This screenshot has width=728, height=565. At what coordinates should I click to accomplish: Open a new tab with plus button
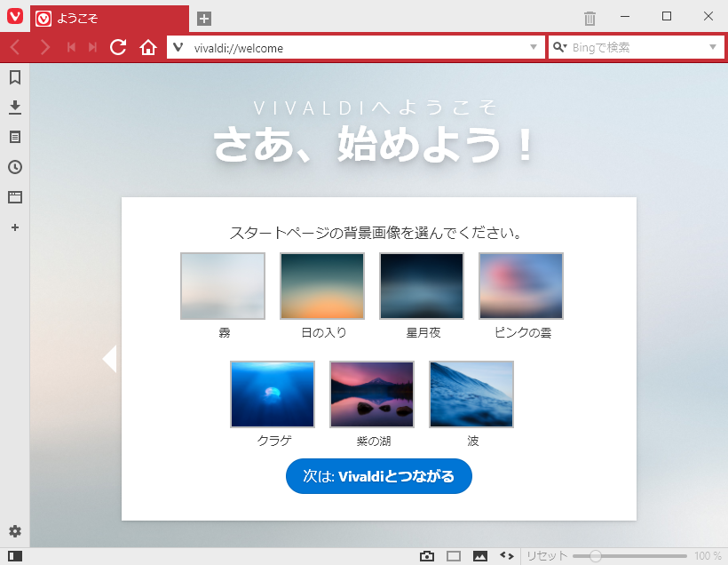point(204,19)
